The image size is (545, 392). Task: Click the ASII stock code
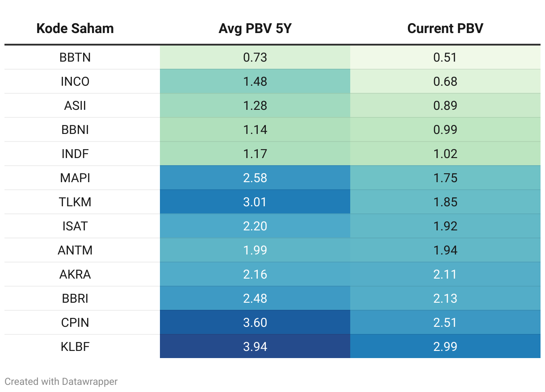coord(75,106)
